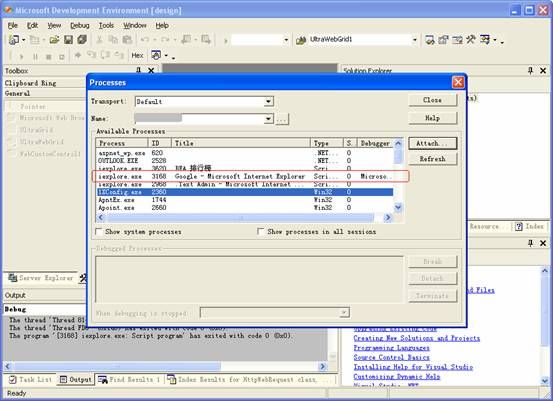The image size is (553, 401).
Task: Click the Undo arrow icon
Action: pyautogui.click(x=145, y=40)
